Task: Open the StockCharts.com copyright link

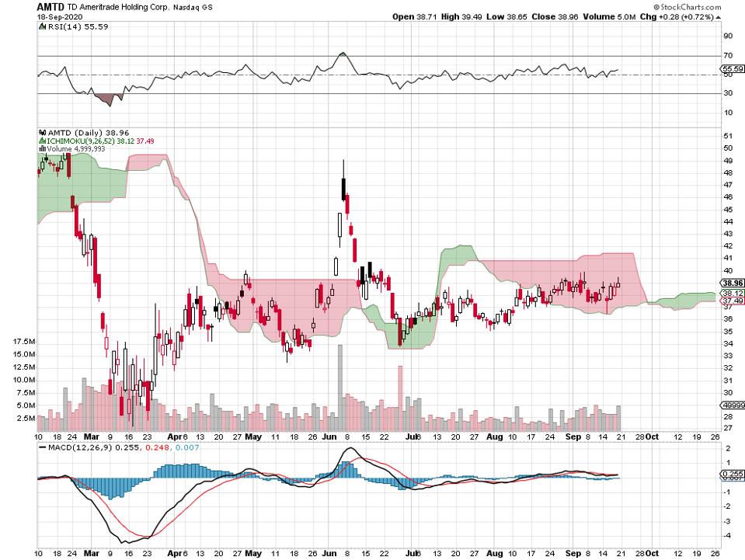Action: 687,7
